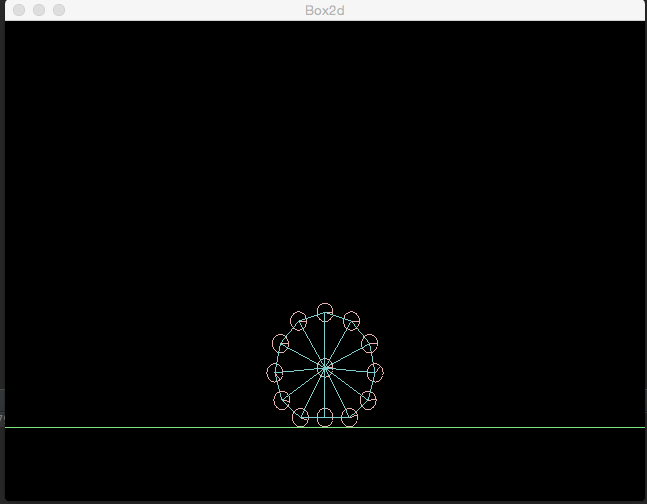Click the green ground line
647x504 pixels.
(325, 427)
